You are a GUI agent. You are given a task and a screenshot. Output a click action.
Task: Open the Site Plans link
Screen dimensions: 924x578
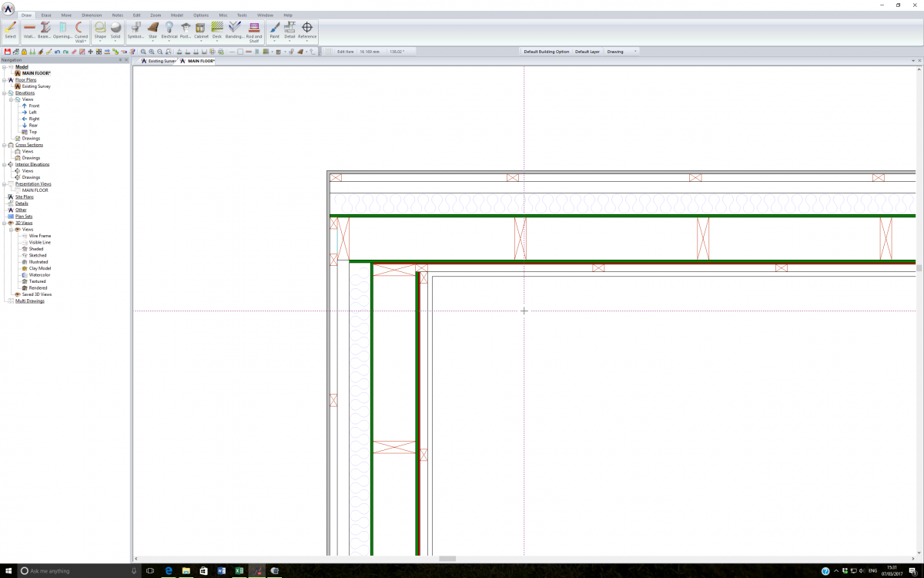pyautogui.click(x=25, y=197)
